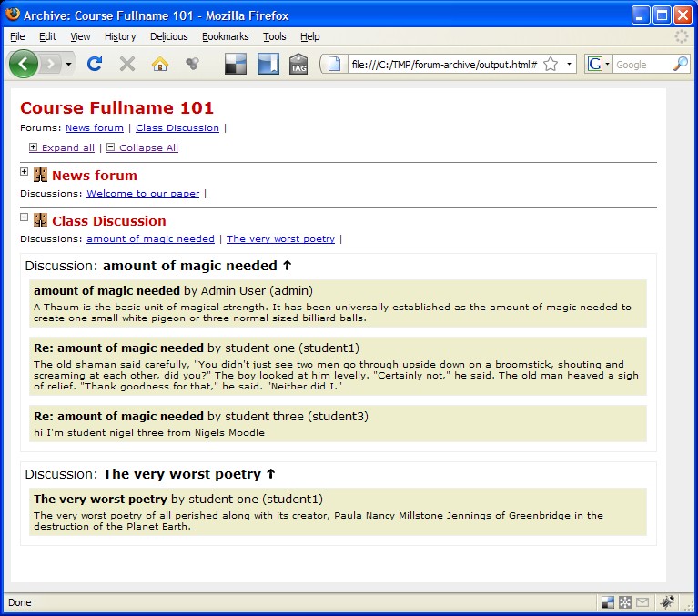Open the Bookmarks menu
Viewport: 698px width, 616px height.
(226, 36)
